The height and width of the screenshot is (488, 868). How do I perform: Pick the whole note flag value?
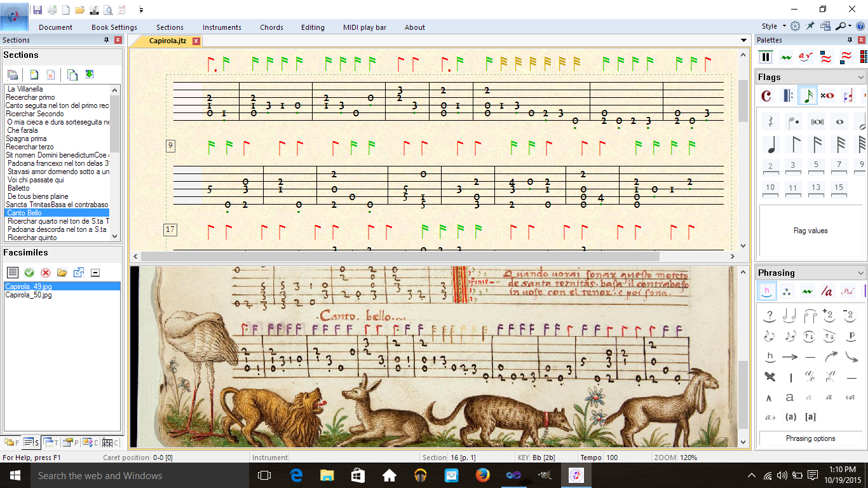point(839,121)
